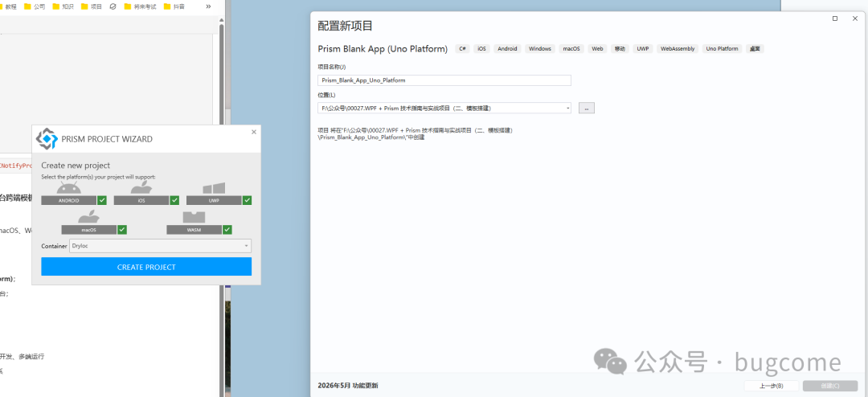Click the WASM label bar in the wizard

[x=194, y=230]
